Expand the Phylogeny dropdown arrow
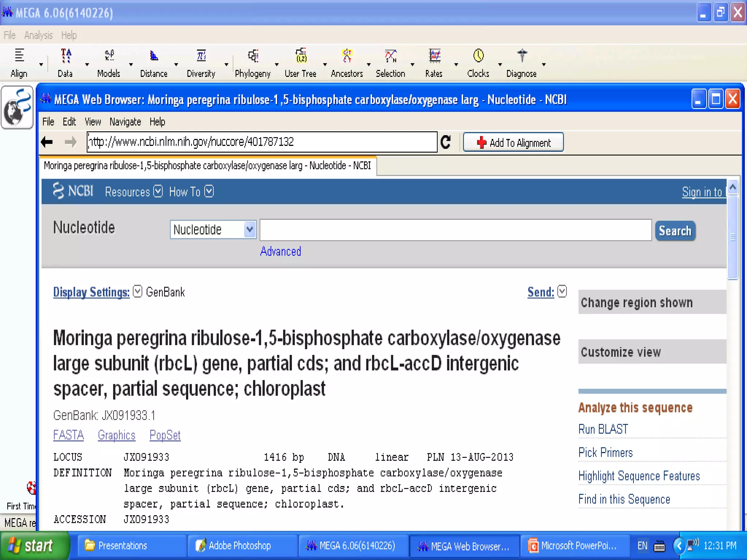The image size is (747, 560). click(277, 65)
